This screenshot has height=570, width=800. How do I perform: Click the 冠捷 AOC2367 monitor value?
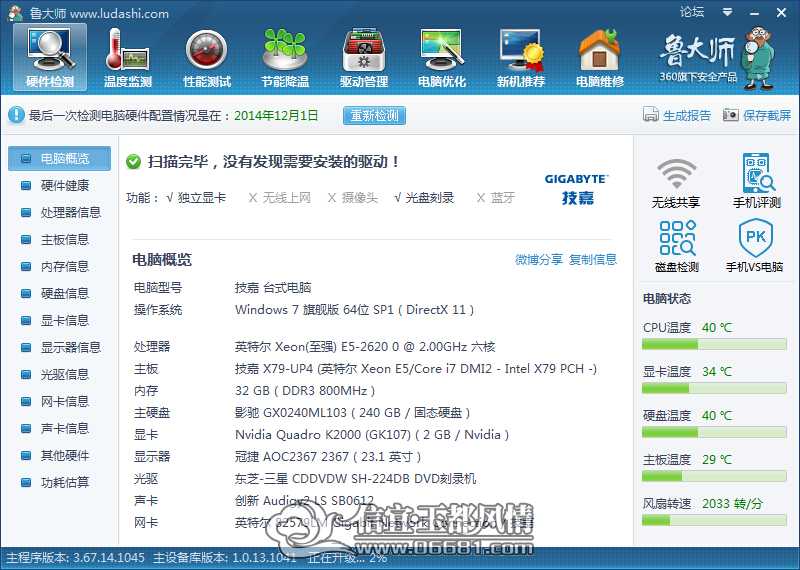coord(328,457)
